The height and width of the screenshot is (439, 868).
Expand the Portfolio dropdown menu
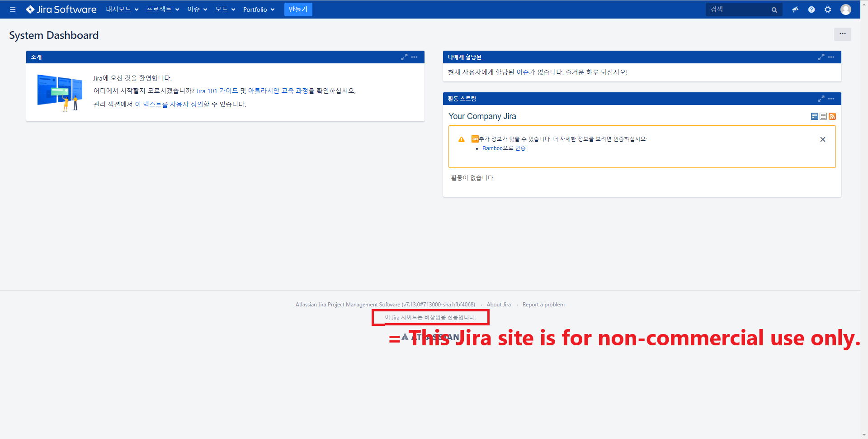point(259,10)
